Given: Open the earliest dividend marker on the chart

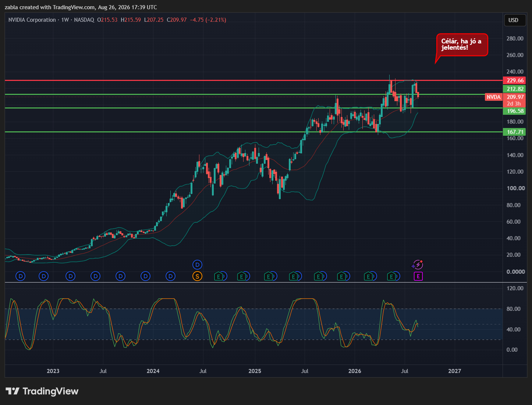Looking at the screenshot, I should (21, 276).
